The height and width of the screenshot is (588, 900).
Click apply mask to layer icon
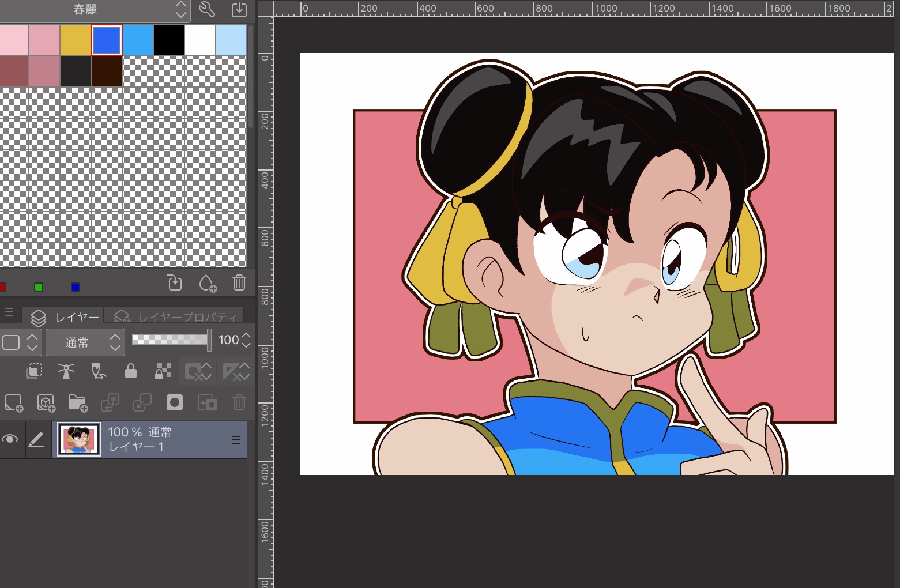click(x=207, y=402)
